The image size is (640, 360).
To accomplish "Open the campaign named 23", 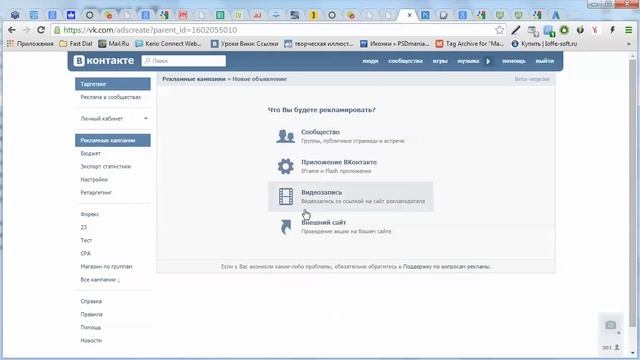I will pyautogui.click(x=84, y=227).
